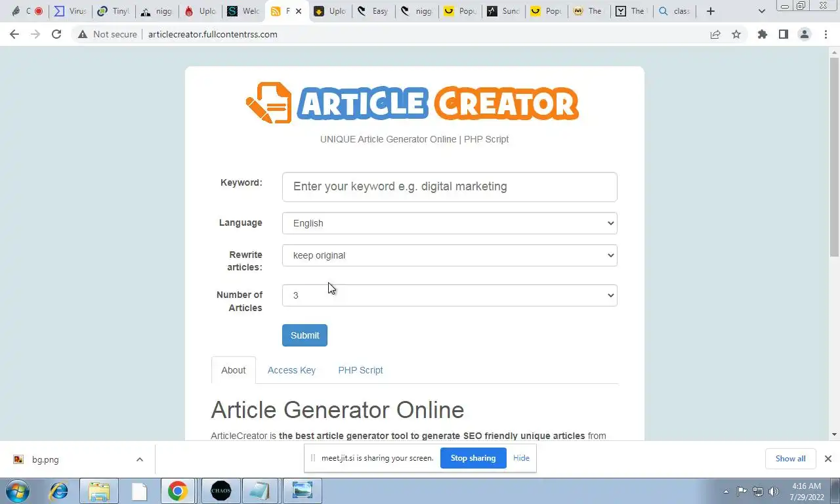840x504 pixels.
Task: Switch to the Sund tab
Action: point(502,11)
